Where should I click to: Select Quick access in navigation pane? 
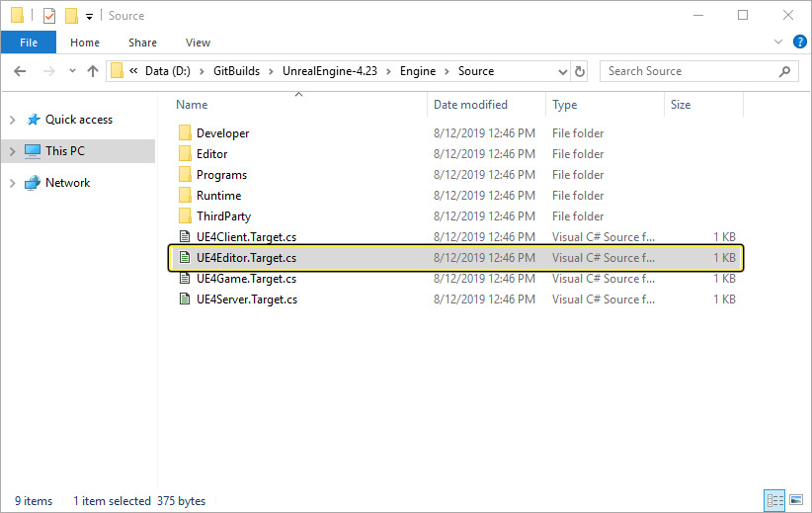79,120
